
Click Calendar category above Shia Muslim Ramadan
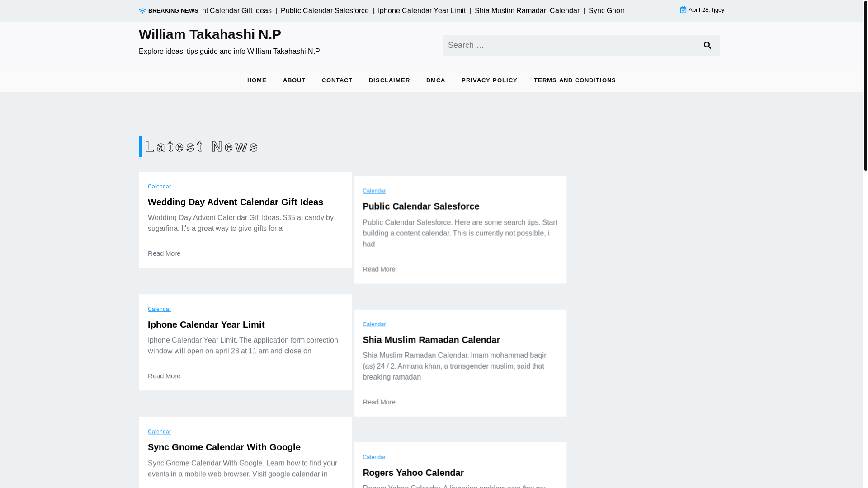(x=374, y=324)
